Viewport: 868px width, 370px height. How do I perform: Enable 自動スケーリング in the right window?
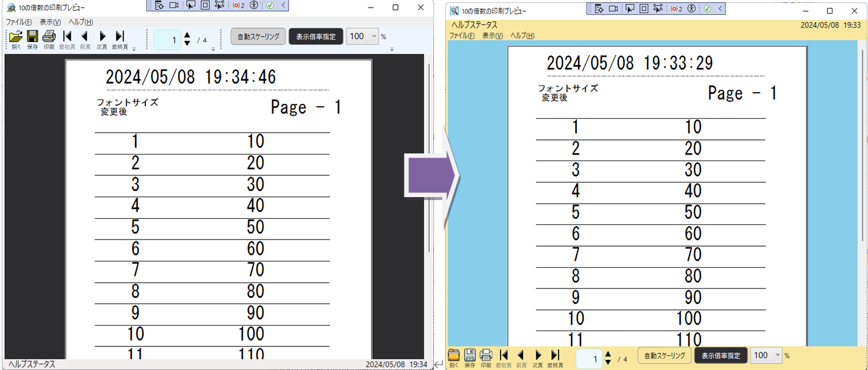[664, 356]
